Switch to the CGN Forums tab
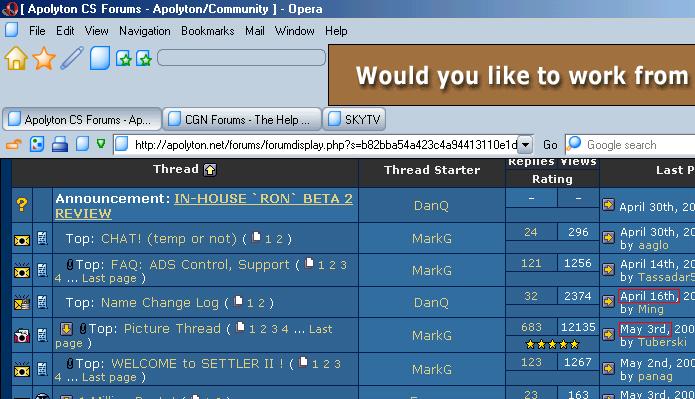This screenshot has height=399, width=695. click(242, 119)
